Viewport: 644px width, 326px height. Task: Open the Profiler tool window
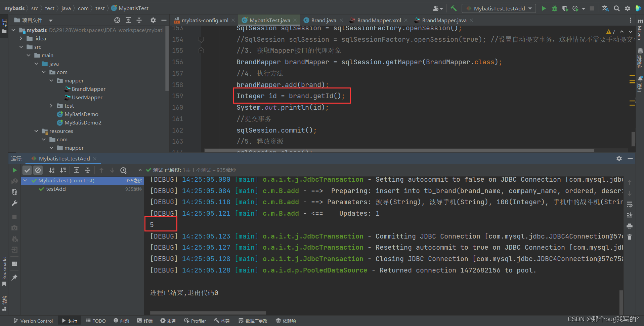(x=195, y=321)
